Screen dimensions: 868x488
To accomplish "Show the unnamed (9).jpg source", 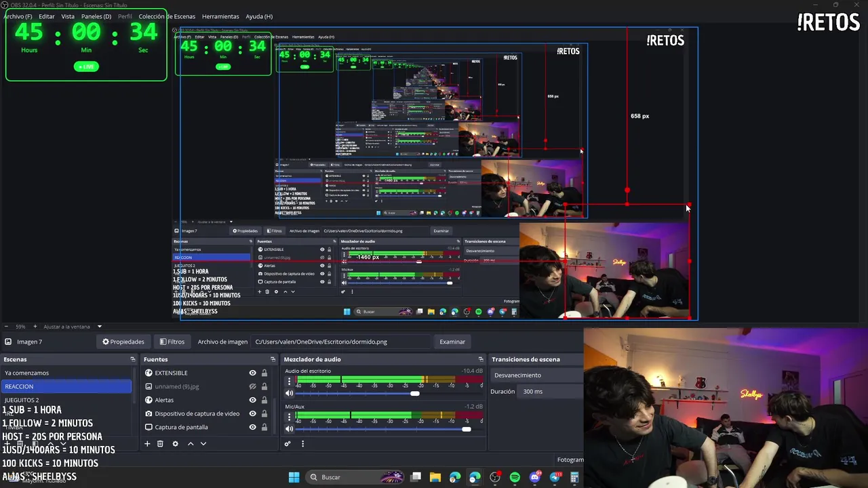I will [252, 386].
